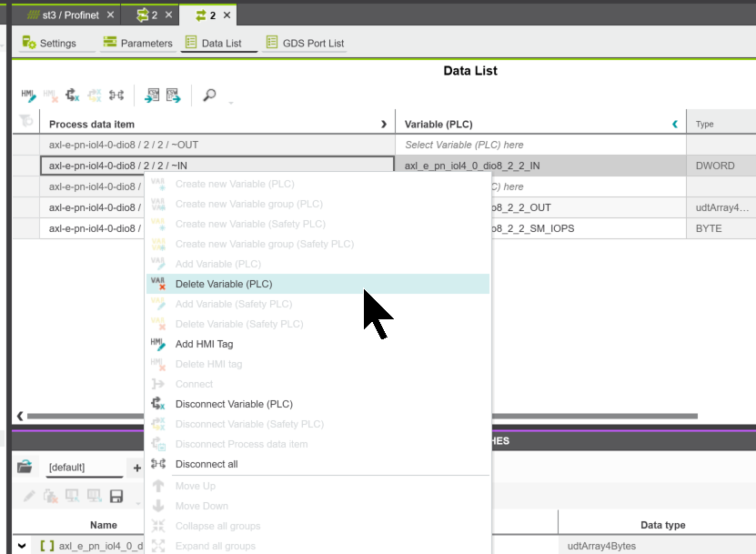The image size is (756, 554).
Task: Click the save icon in lower toolbar
Action: click(x=116, y=496)
